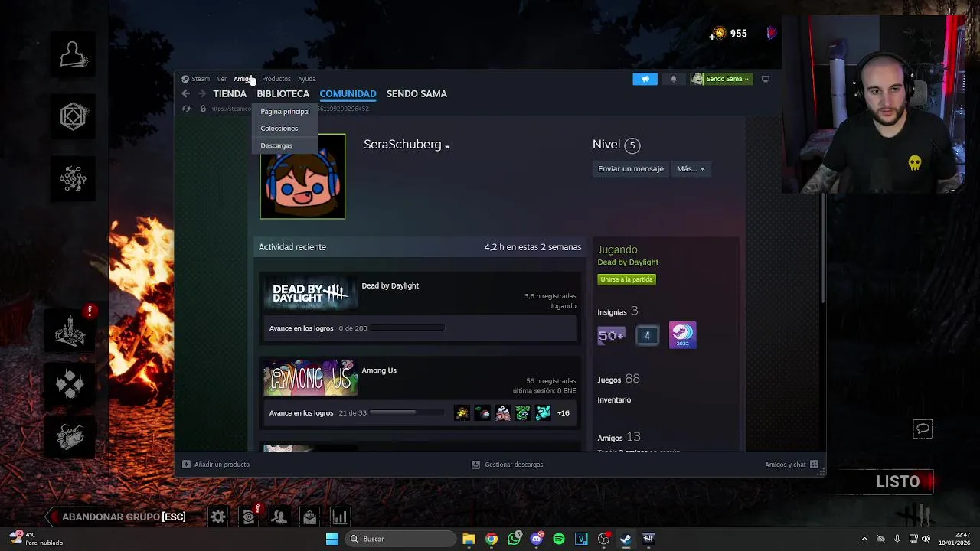The height and width of the screenshot is (551, 980).
Task: Open the Juegos 88 link
Action: [x=619, y=380]
